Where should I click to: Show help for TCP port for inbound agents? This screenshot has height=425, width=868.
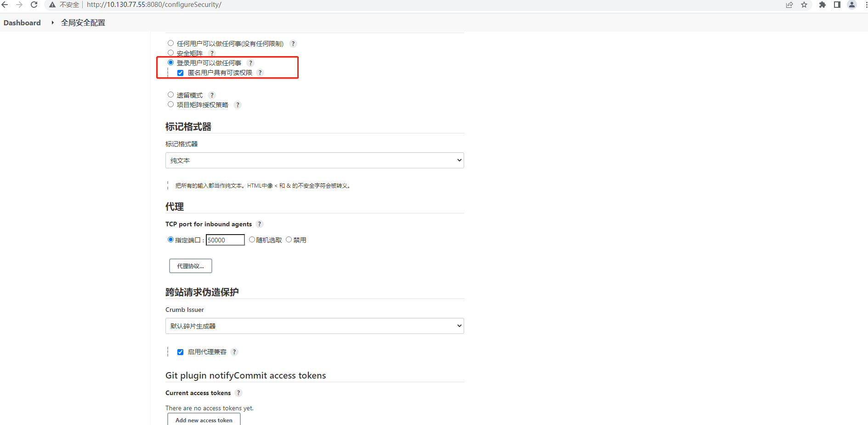coord(260,224)
